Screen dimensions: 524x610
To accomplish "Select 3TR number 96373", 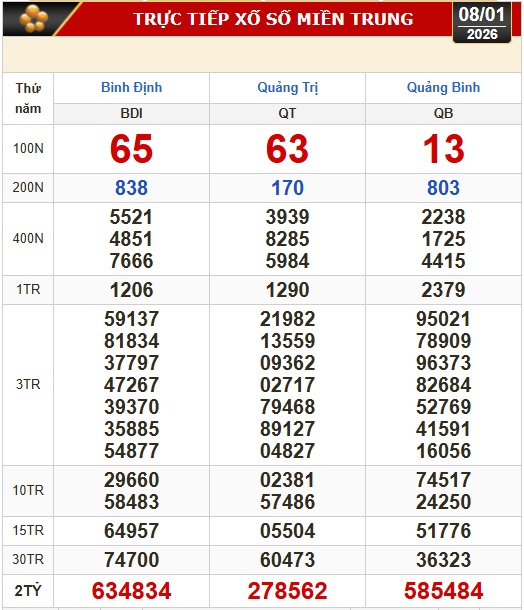I will [x=443, y=363].
